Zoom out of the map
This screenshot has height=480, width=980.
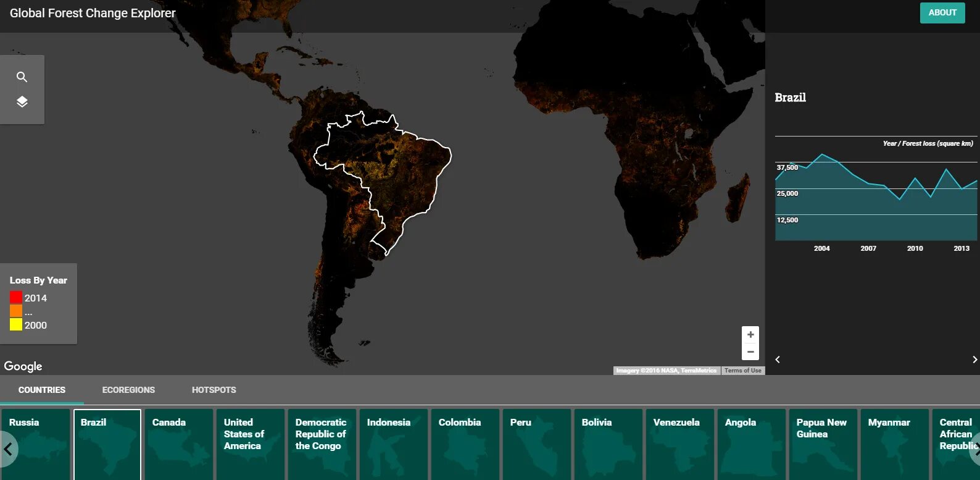tap(750, 352)
